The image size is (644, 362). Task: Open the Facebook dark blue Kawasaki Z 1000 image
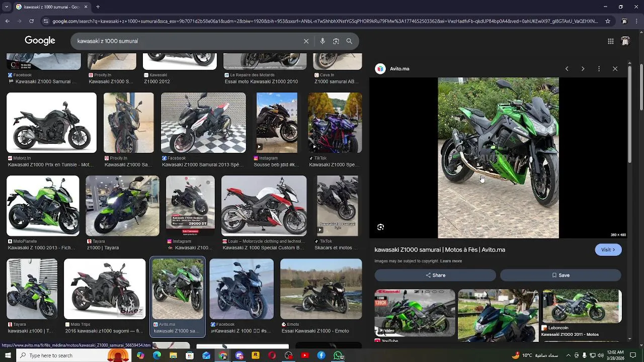click(x=242, y=289)
